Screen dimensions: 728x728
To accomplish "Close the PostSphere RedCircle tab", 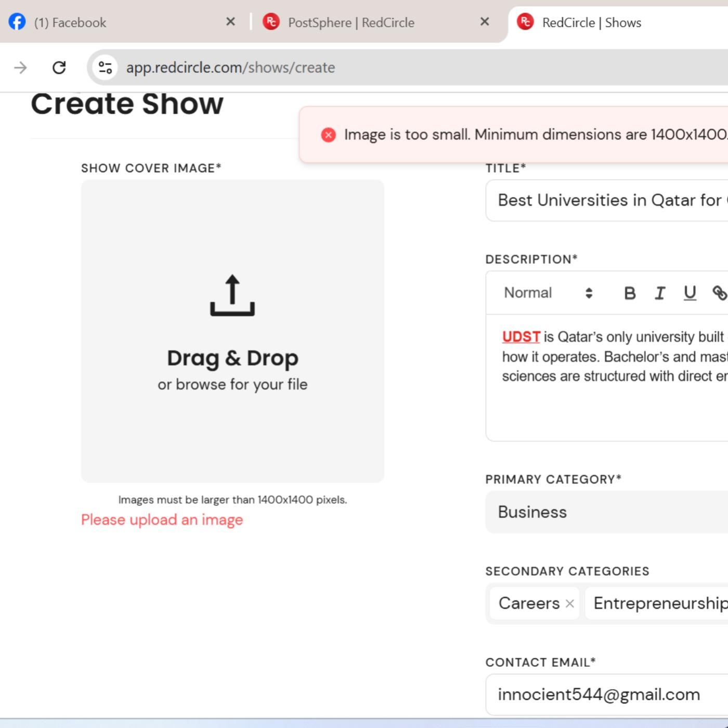I will [485, 22].
